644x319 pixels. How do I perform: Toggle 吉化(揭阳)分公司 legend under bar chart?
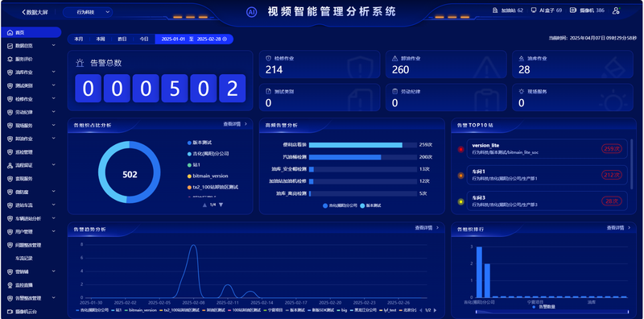[x=340, y=205]
